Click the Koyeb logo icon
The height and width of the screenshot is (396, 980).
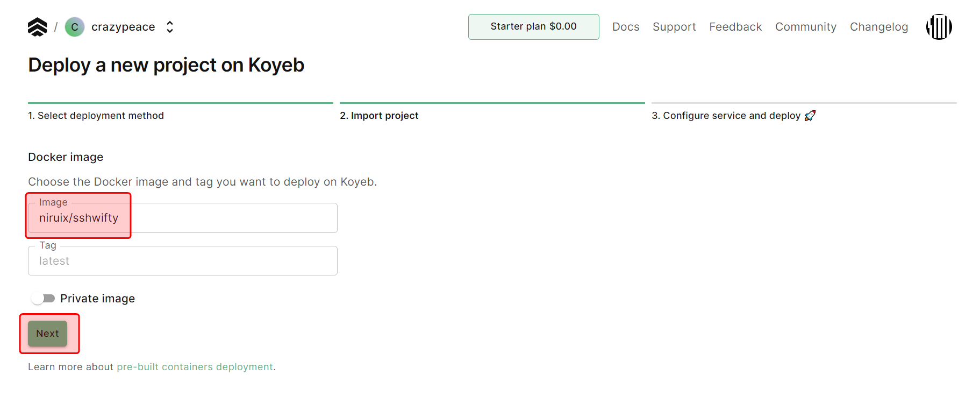click(x=37, y=27)
